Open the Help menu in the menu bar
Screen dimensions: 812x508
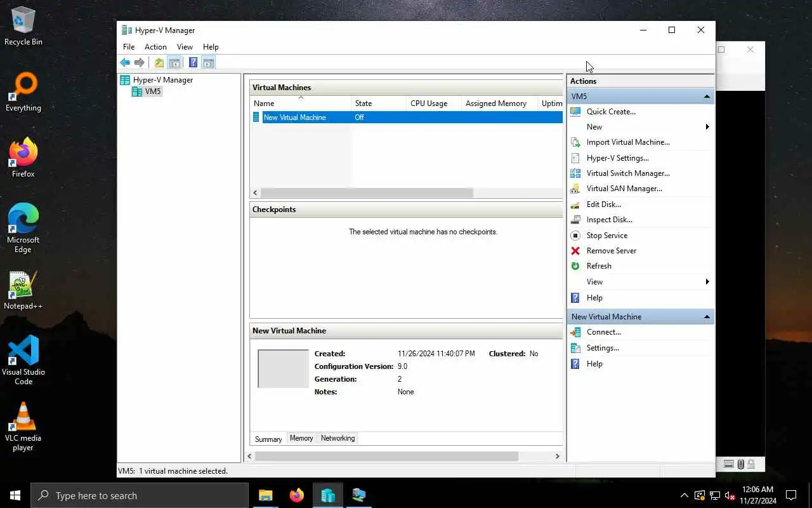[x=211, y=47]
